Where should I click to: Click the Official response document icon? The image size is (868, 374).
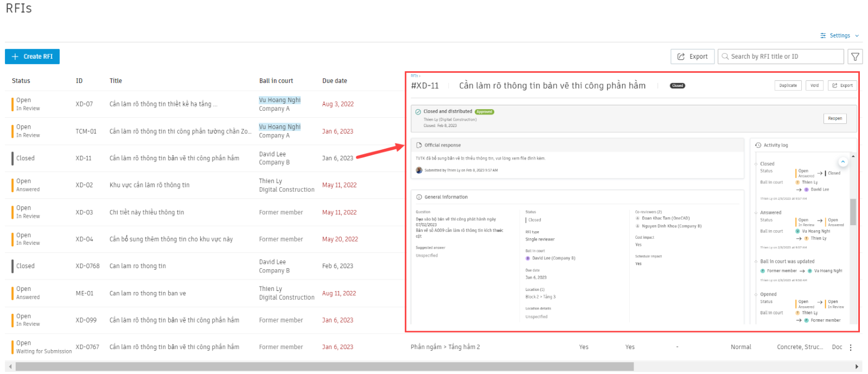click(x=419, y=145)
